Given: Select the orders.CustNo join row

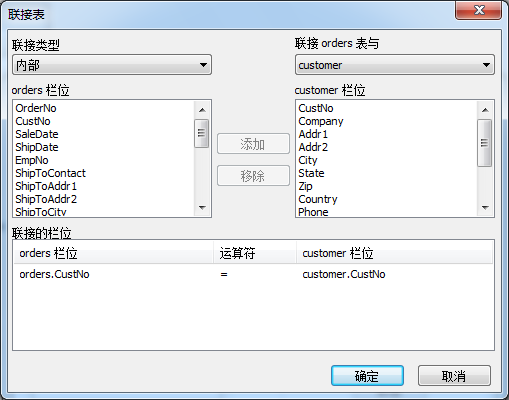Looking at the screenshot, I should (x=253, y=274).
